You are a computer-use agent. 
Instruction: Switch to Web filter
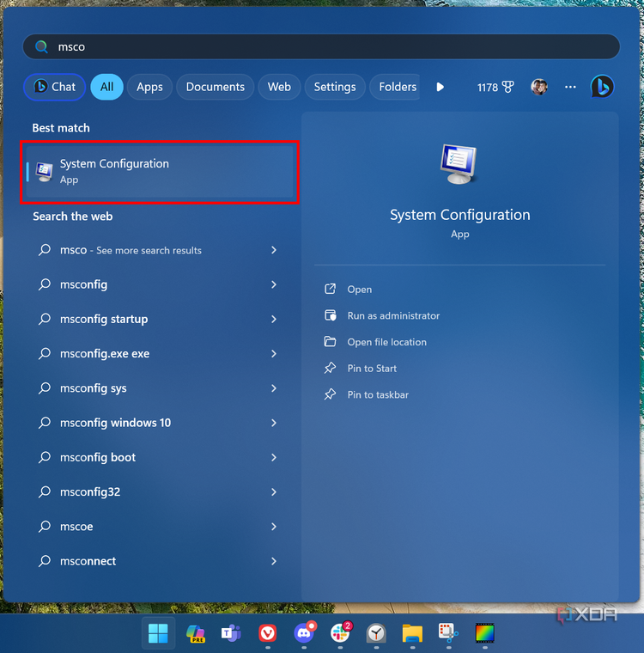tap(279, 87)
